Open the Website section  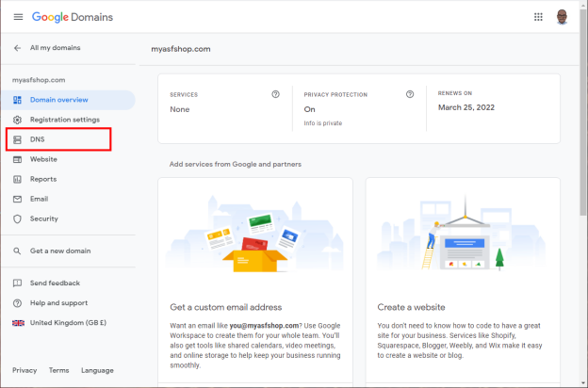click(x=43, y=159)
